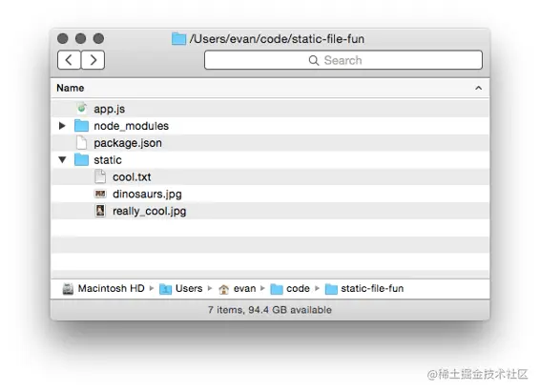Click the cool.txt file icon

pos(100,176)
